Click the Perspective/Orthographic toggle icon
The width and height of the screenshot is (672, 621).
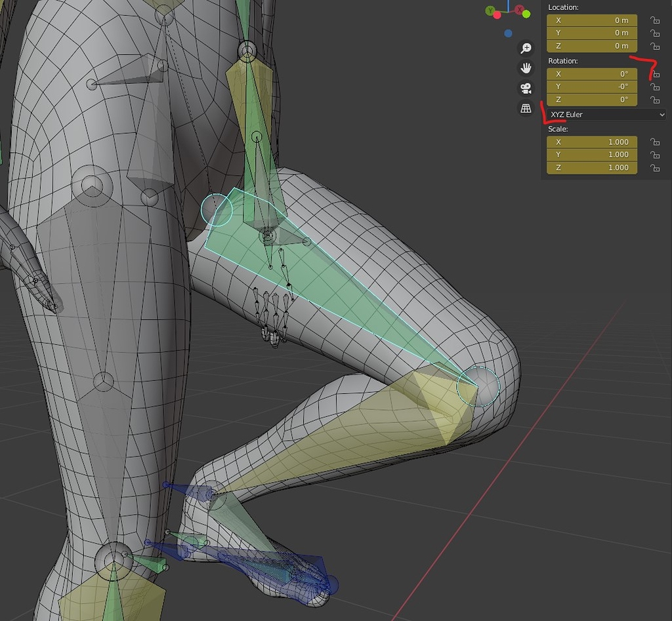point(526,107)
